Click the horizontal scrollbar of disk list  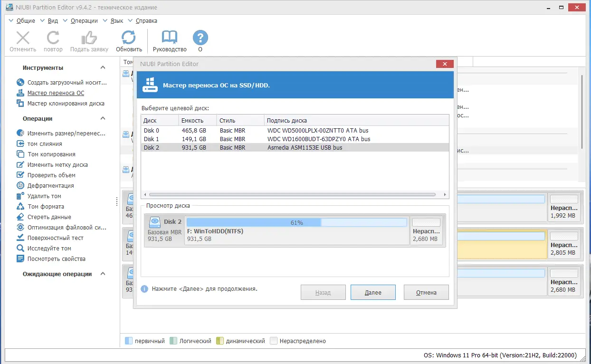coord(292,195)
